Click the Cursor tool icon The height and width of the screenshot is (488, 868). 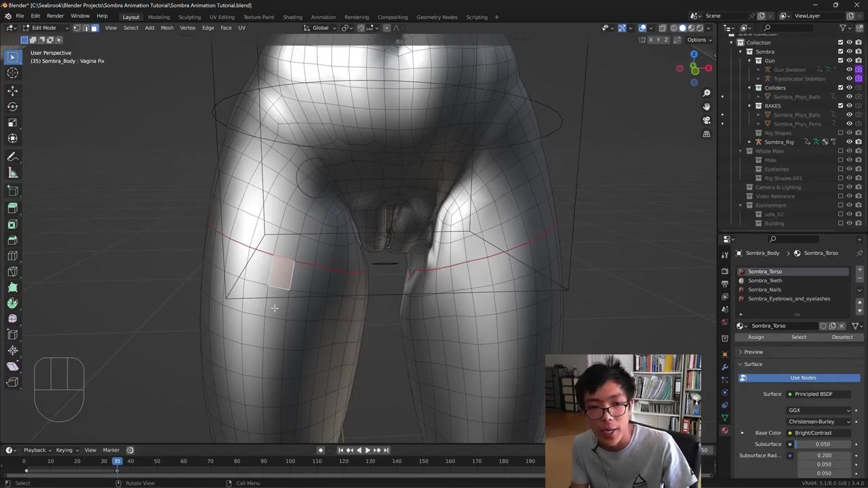coord(12,73)
